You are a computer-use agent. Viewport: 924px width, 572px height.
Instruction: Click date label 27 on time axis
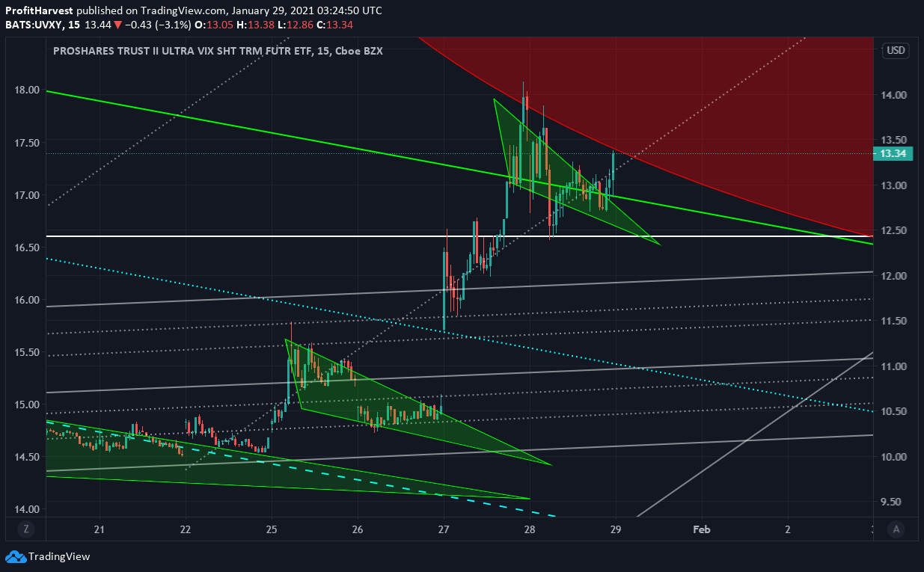point(444,529)
